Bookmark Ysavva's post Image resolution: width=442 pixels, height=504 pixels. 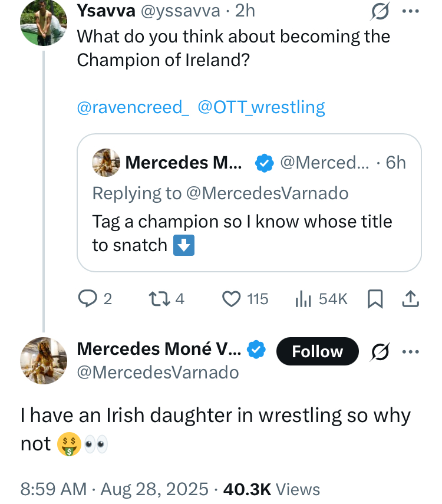point(375,299)
